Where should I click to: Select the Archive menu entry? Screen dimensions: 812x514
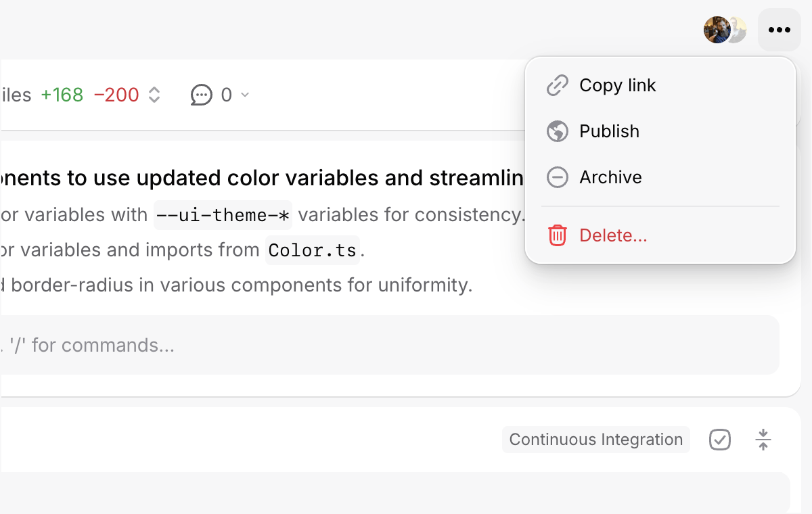610,177
